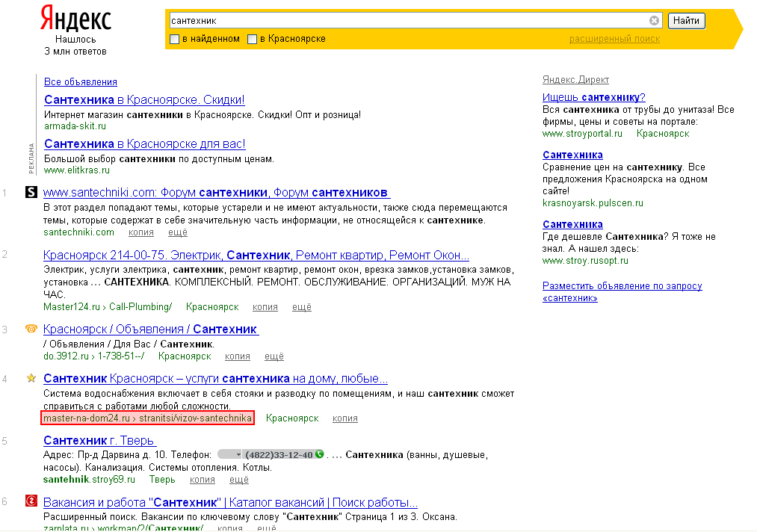The image size is (757, 532).
Task: Enable the "в найденном" checkbox
Action: tap(175, 39)
